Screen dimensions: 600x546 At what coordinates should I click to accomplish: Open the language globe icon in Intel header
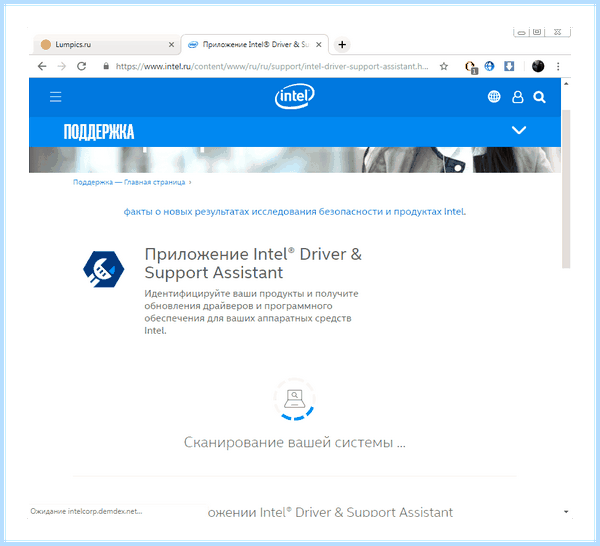[x=494, y=97]
